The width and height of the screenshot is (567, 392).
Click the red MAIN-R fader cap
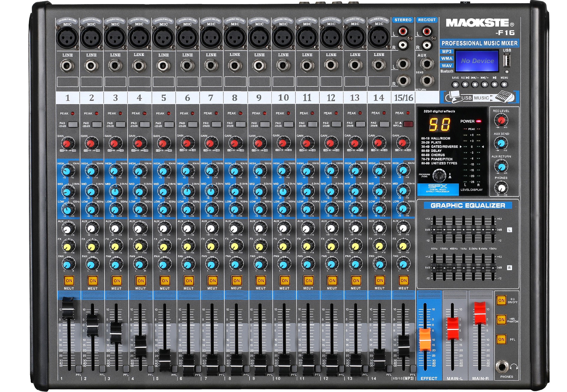click(x=480, y=313)
